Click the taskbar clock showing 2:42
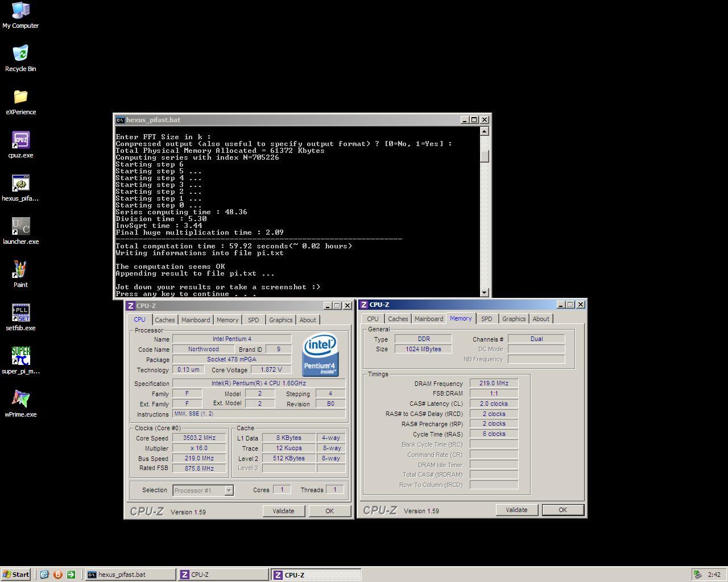728x582 pixels. coord(714,575)
